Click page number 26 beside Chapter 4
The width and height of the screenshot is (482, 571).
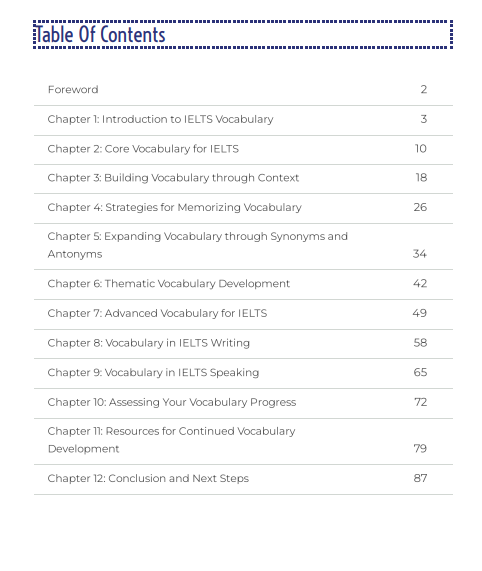tap(420, 207)
